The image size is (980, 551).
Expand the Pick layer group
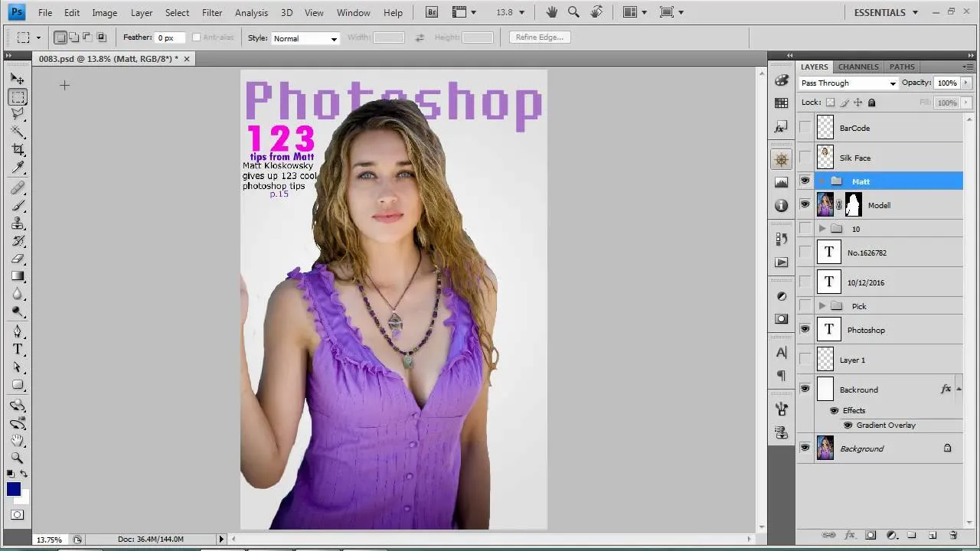tap(822, 306)
